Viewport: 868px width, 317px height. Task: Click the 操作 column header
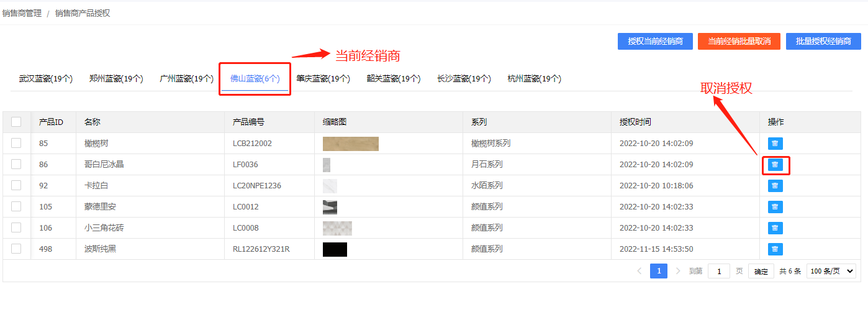point(776,122)
